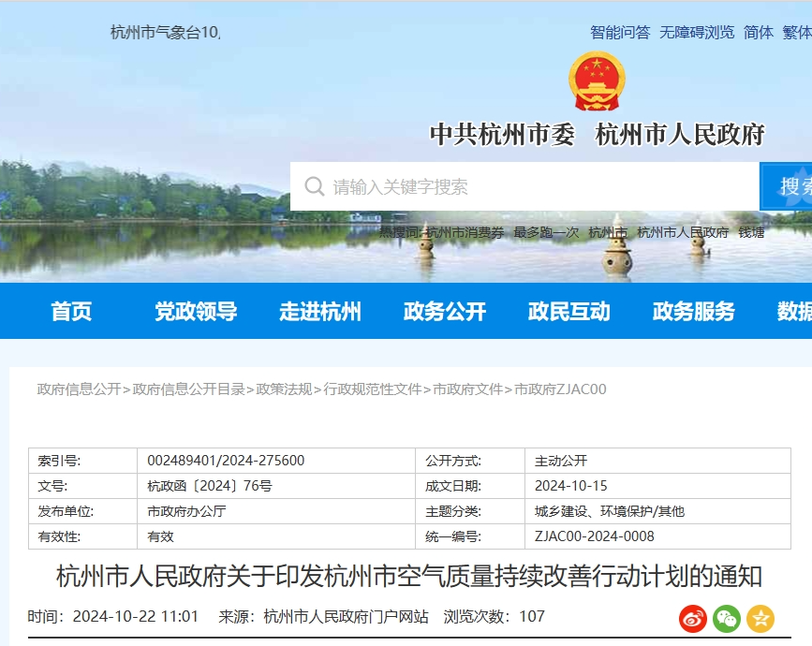Open the 党政领导 navigation item
Image resolution: width=812 pixels, height=646 pixels.
click(x=196, y=312)
